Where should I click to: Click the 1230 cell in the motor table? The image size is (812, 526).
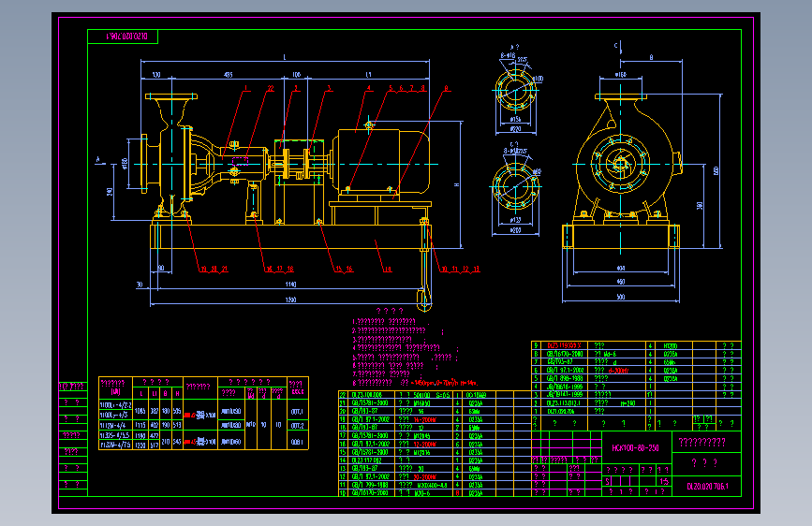[140, 445]
